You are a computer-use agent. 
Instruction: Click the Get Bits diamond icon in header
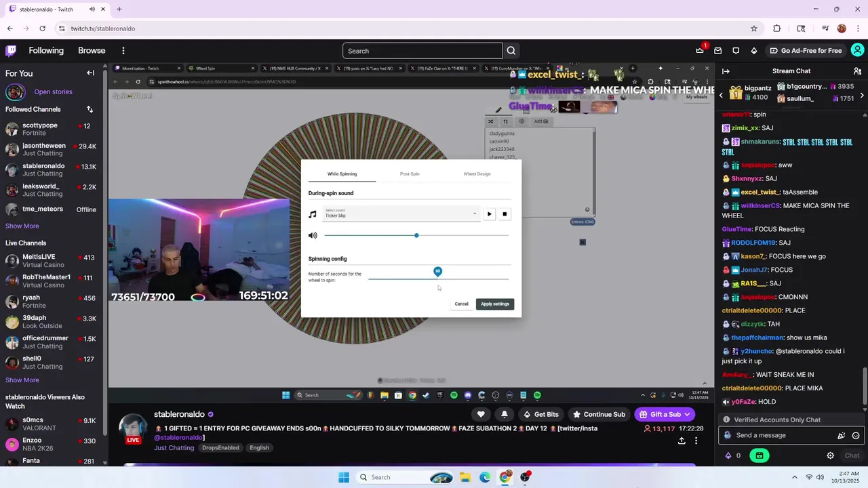pyautogui.click(x=753, y=51)
